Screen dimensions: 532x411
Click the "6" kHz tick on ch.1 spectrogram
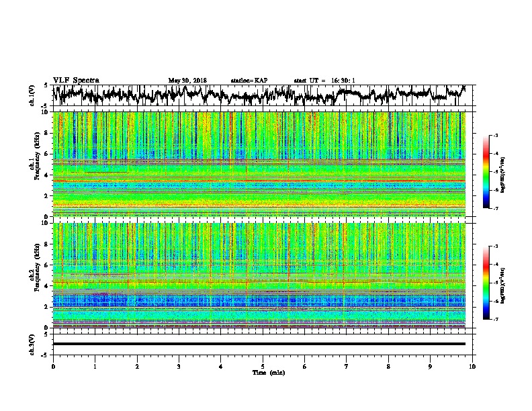(47, 154)
